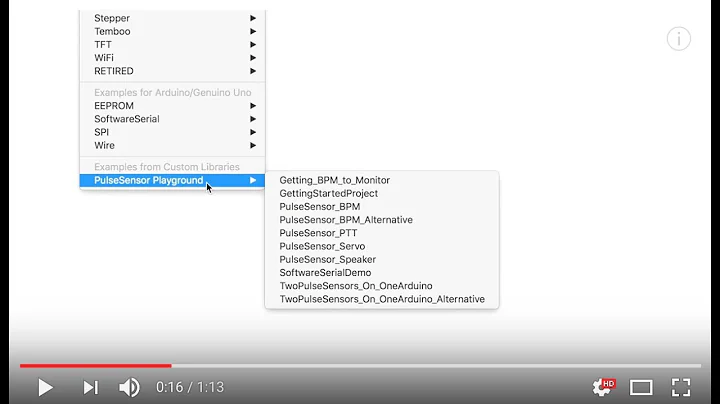
Task: Play the video
Action: pyautogui.click(x=45, y=387)
